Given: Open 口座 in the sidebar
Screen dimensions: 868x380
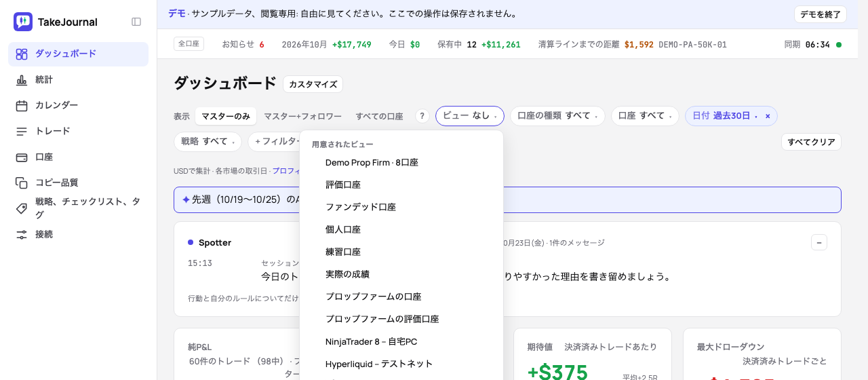Looking at the screenshot, I should point(78,157).
